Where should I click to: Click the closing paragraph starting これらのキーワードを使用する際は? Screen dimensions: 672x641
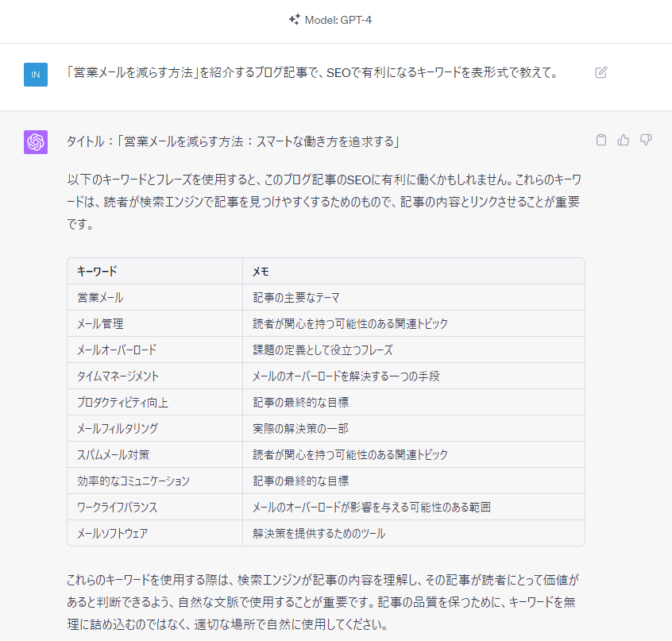pyautogui.click(x=322, y=602)
